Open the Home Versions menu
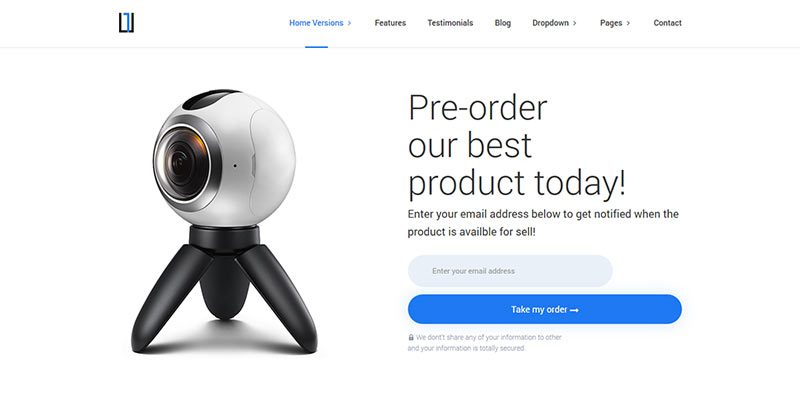800x400 pixels. 316,23
